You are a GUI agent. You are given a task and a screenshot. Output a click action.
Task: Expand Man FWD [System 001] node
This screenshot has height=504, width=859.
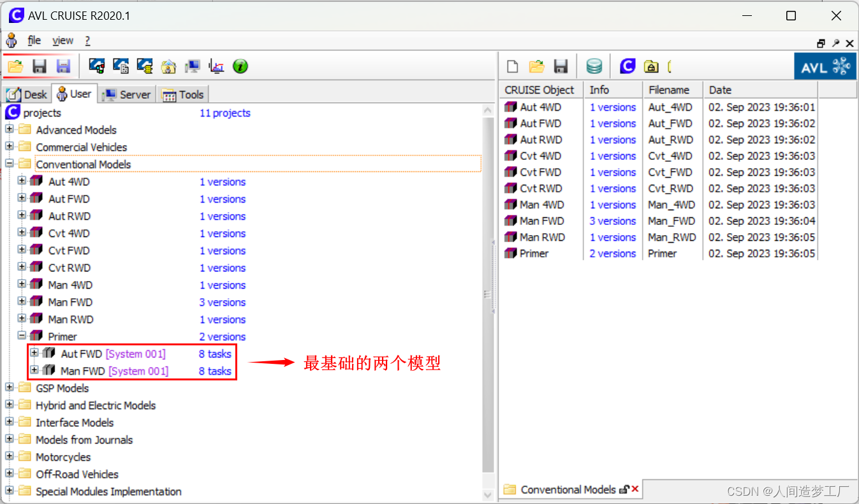pos(34,370)
